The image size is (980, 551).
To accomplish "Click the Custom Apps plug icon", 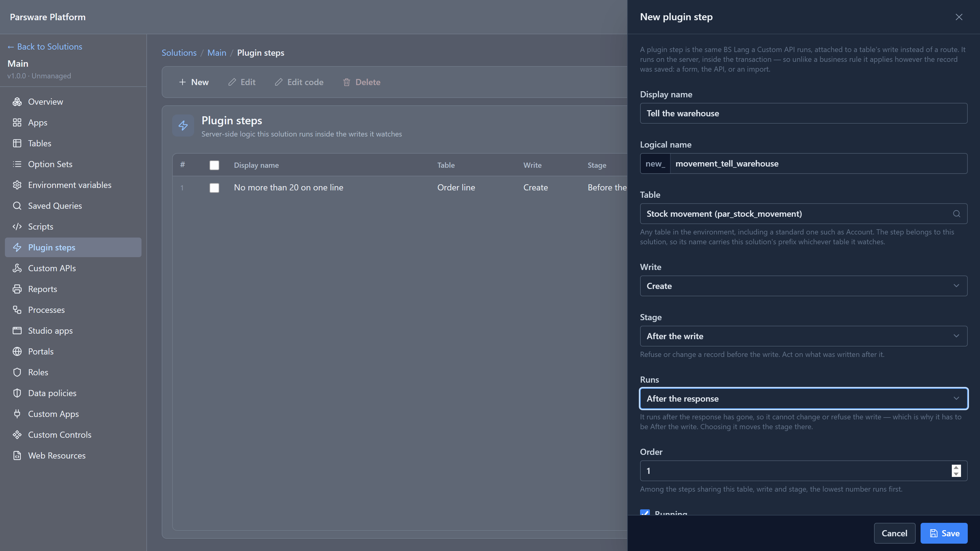I will pyautogui.click(x=17, y=414).
